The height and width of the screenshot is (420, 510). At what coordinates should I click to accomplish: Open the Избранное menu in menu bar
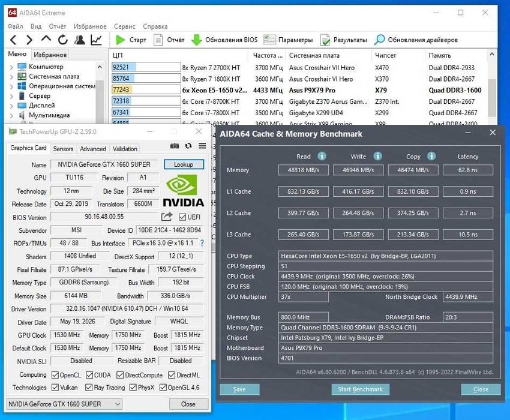(x=90, y=26)
